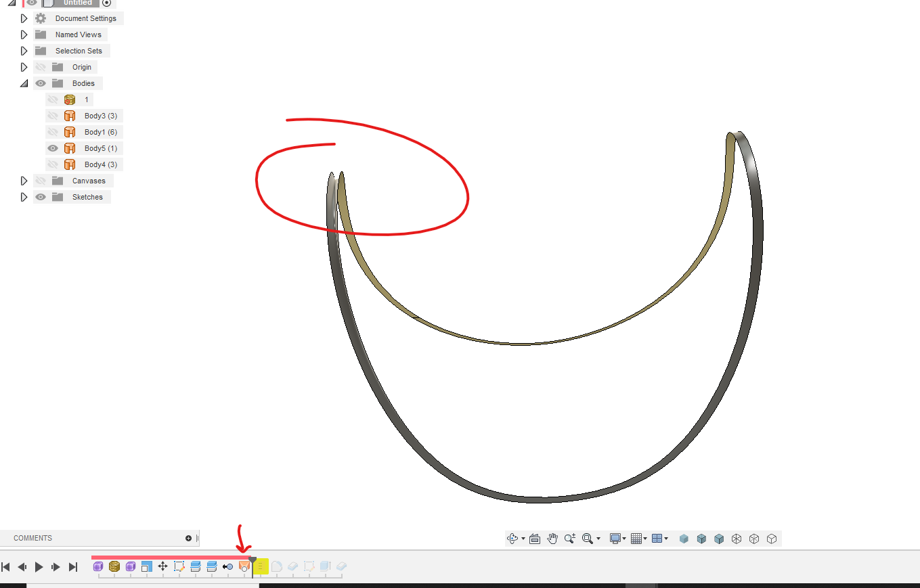Step timeline back one feature

22,567
